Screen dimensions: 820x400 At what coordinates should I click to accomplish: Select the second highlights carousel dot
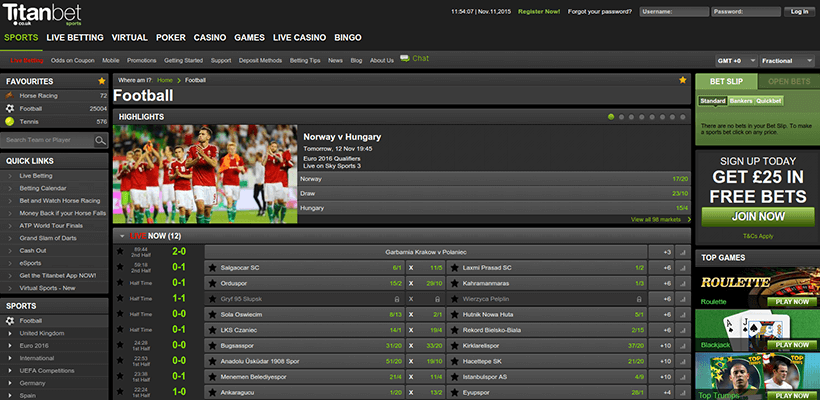pyautogui.click(x=621, y=117)
